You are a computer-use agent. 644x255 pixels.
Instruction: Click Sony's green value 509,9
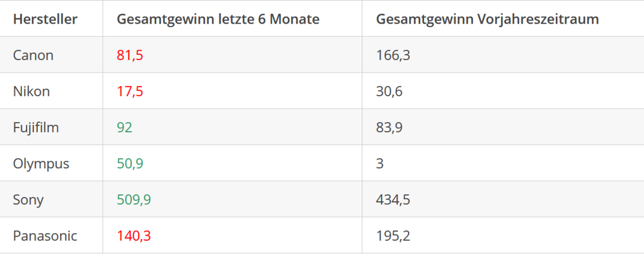(x=134, y=200)
